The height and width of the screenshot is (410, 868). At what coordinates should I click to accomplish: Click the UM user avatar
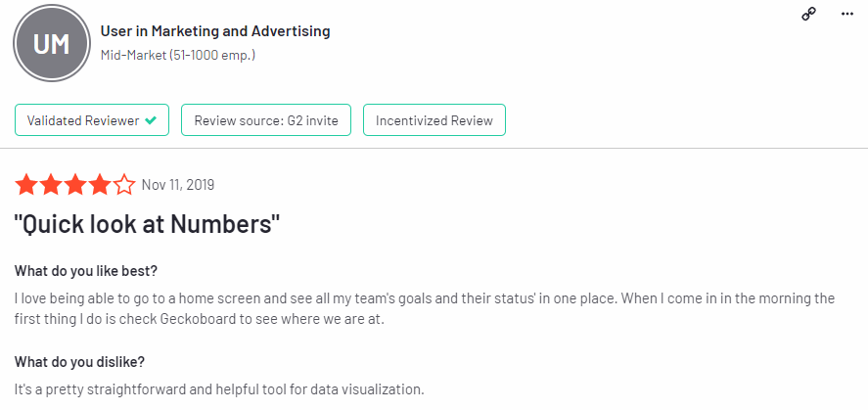point(50,44)
